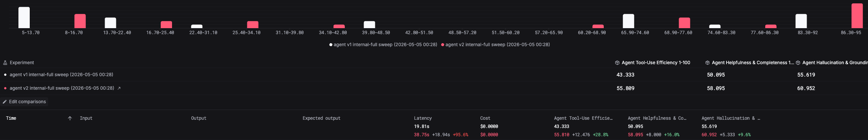Click latency change +95.6%
This screenshot has height=140, width=868.
[x=461, y=135]
